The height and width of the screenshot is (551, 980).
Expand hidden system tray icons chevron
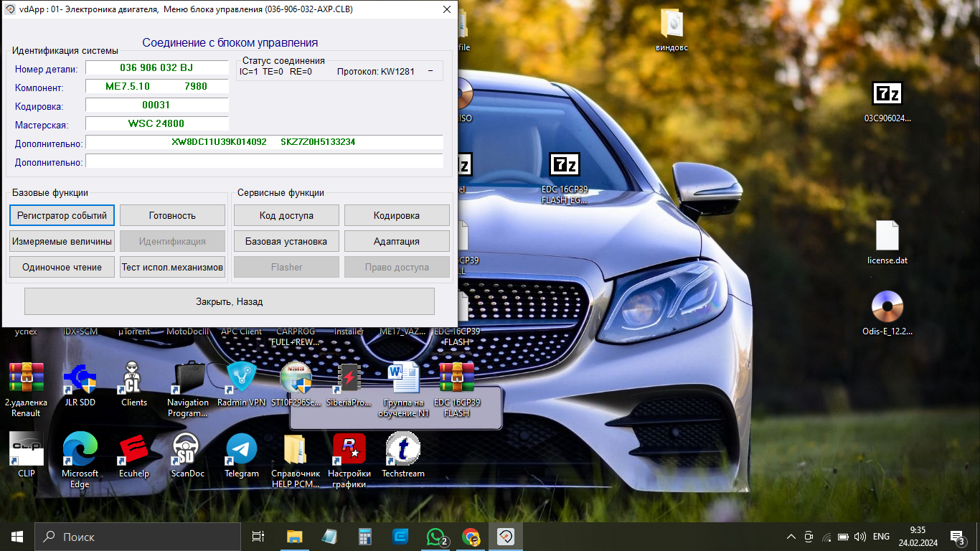[791, 537]
